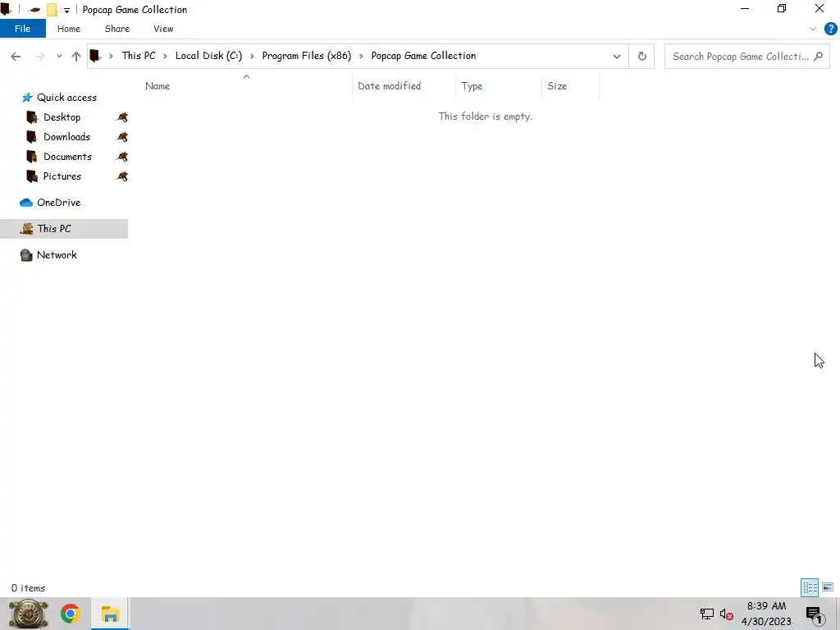This screenshot has height=630, width=840.
Task: Select Quick access in the navigation pane
Action: pyautogui.click(x=66, y=98)
